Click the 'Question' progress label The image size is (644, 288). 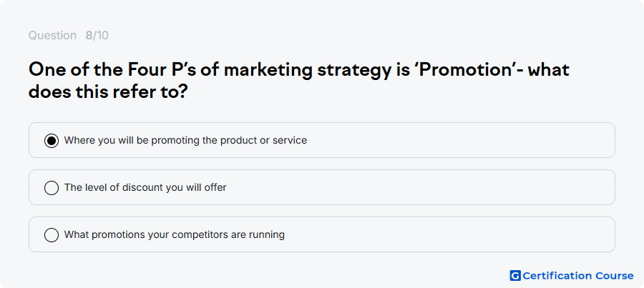[x=52, y=36]
